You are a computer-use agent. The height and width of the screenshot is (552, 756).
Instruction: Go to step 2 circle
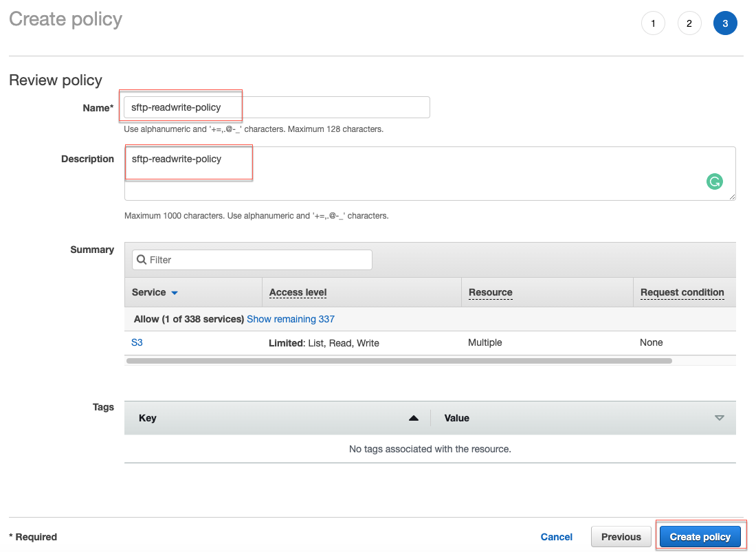tap(689, 23)
